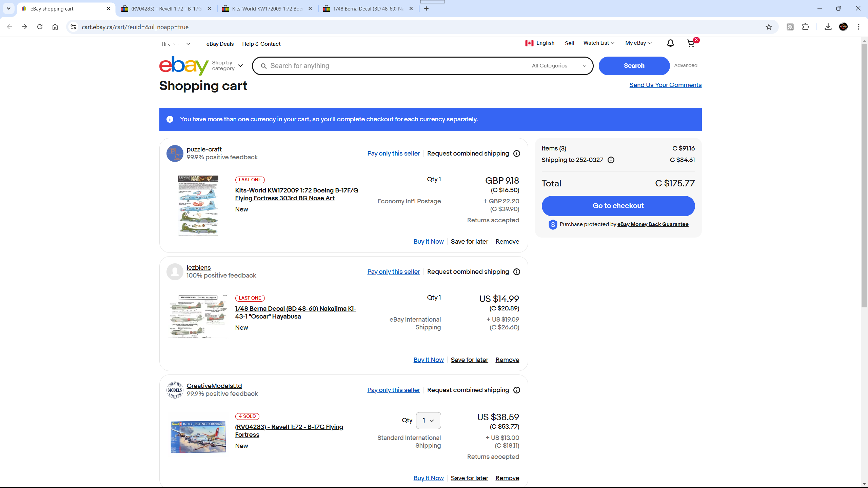The image size is (868, 488).
Task: Switch to the 1/48 Berna Decal tab
Action: pyautogui.click(x=368, y=9)
